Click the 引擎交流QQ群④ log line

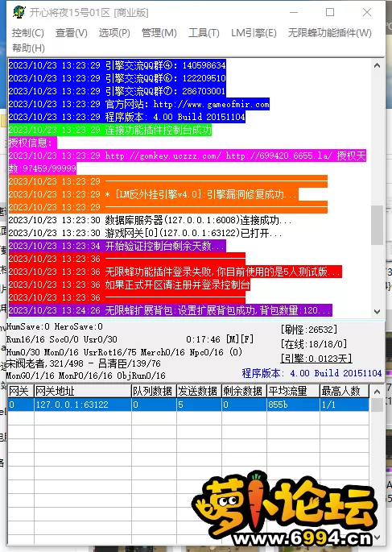pos(117,65)
